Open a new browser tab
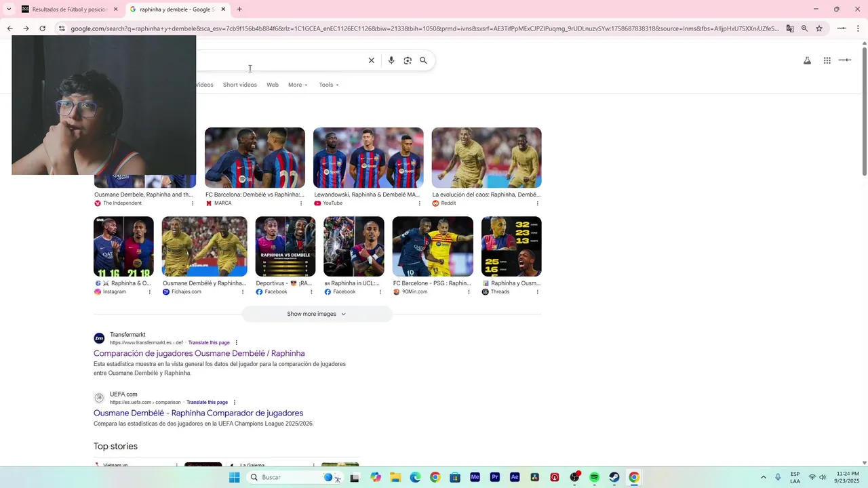This screenshot has width=868, height=488. (239, 9)
